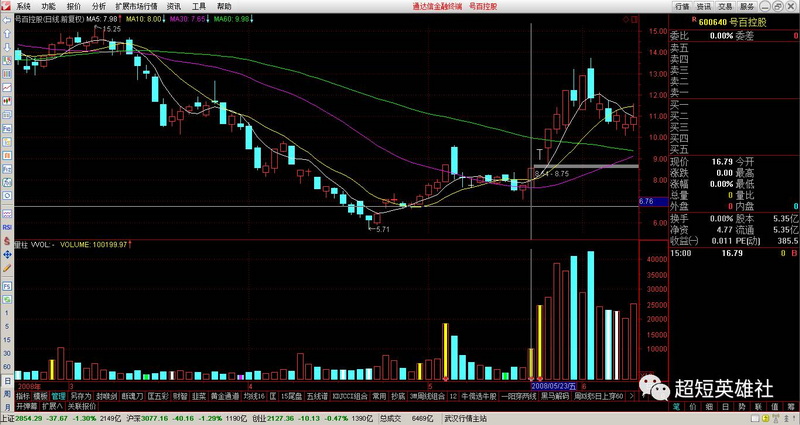Switch to the 模板 tab at bottom
The height and width of the screenshot is (425, 800).
[40, 396]
